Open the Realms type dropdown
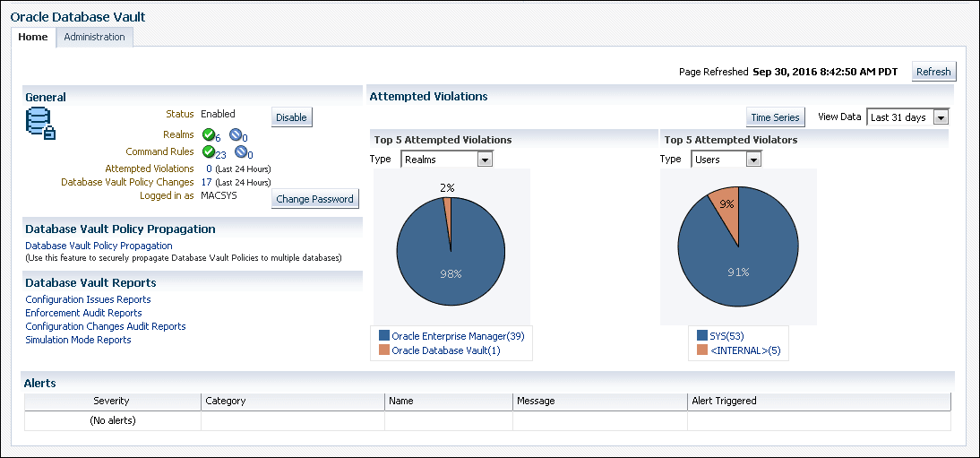Viewport: 980px width, 458px height. pyautogui.click(x=446, y=160)
